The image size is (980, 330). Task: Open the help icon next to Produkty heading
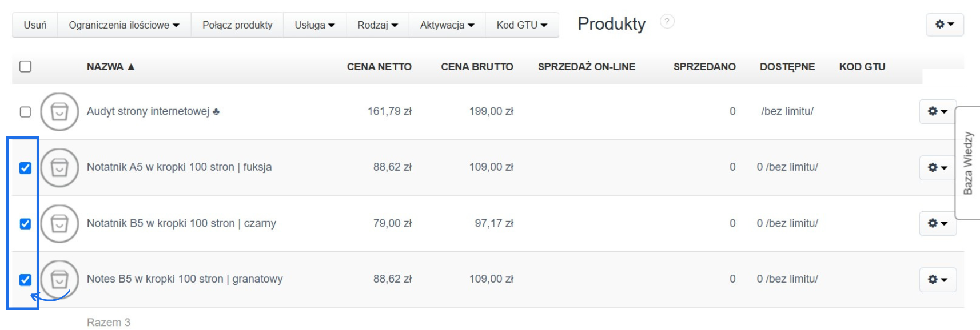[x=667, y=22]
